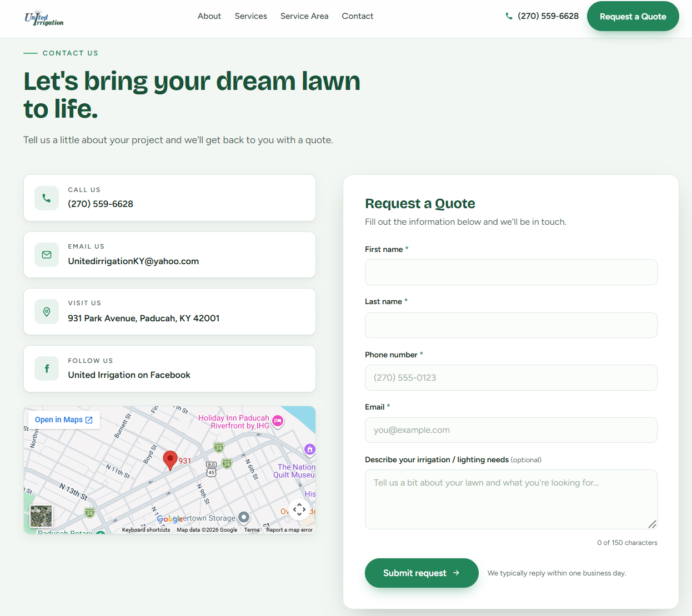The image size is (692, 616).
Task: Click the header phone icon
Action: coord(509,16)
